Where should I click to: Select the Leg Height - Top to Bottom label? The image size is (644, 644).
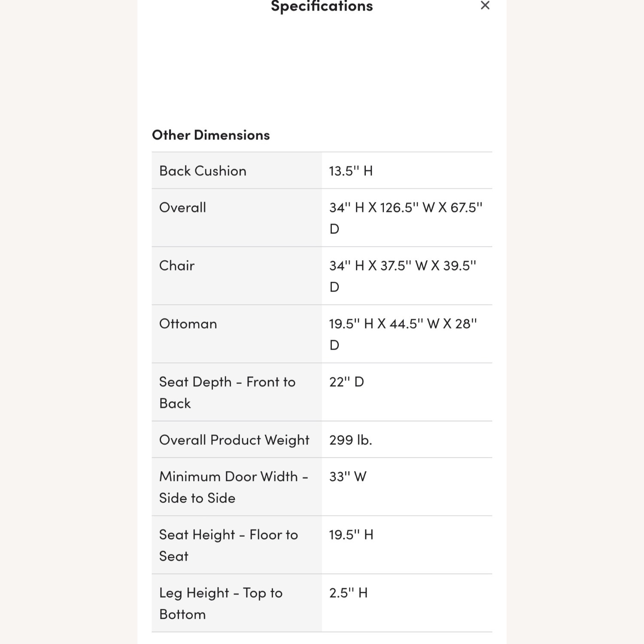click(221, 603)
